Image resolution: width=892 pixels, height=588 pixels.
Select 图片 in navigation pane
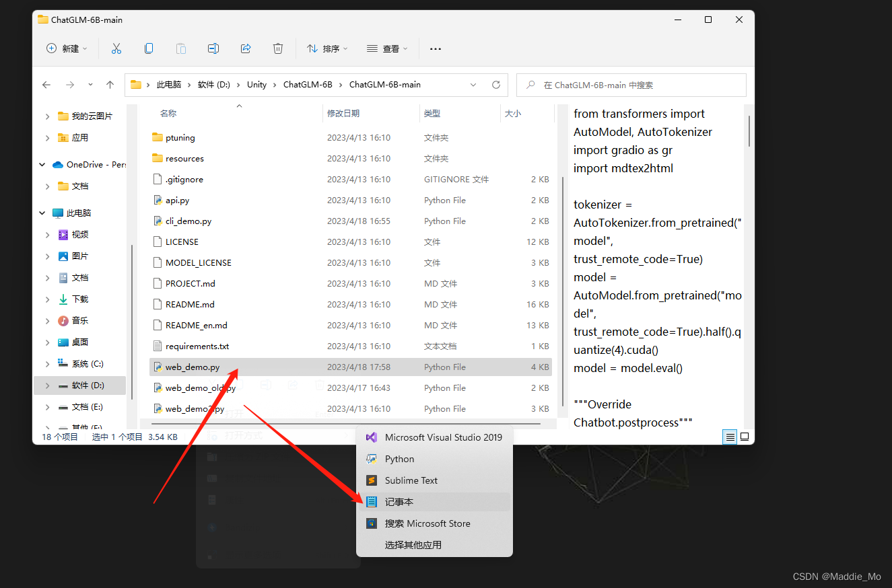pos(79,256)
